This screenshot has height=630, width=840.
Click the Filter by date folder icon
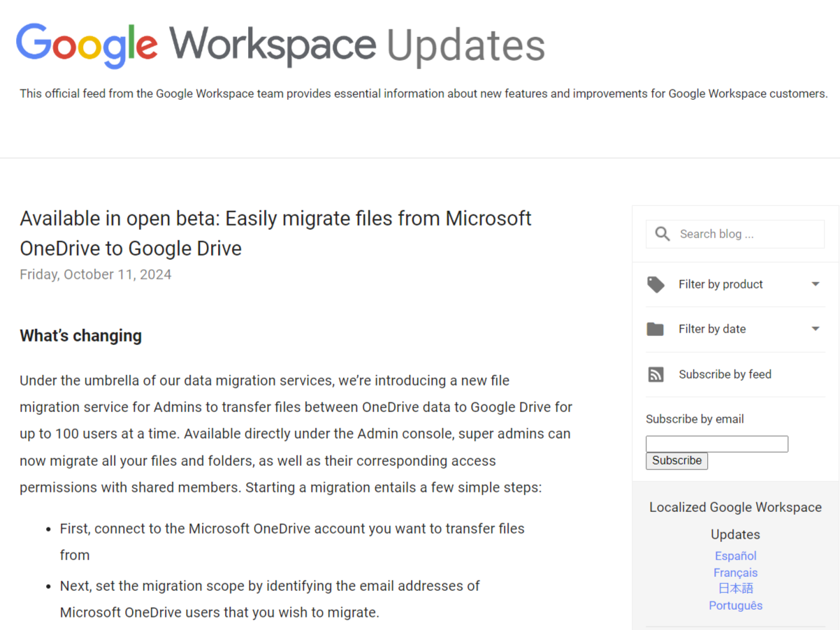pos(656,328)
